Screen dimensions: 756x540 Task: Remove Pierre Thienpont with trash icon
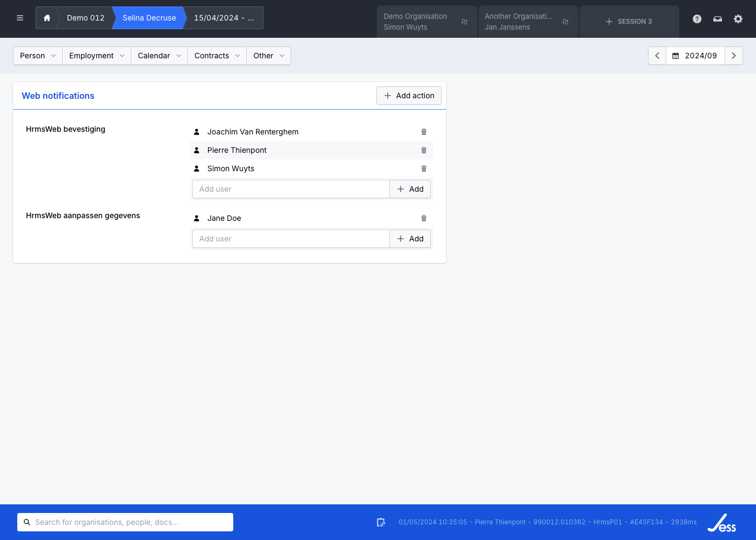424,150
